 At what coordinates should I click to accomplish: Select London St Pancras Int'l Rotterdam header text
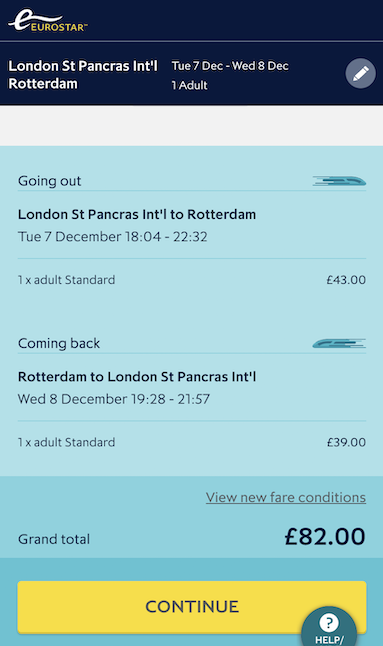click(83, 75)
